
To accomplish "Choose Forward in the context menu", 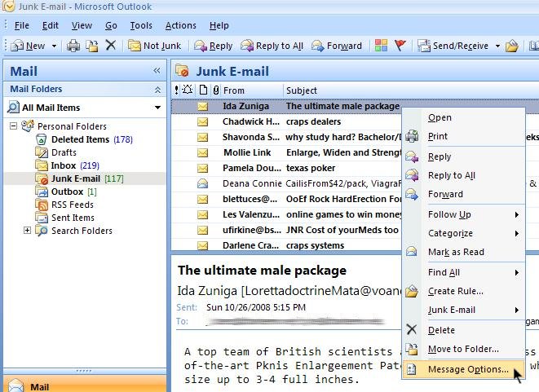I will pyautogui.click(x=464, y=195).
